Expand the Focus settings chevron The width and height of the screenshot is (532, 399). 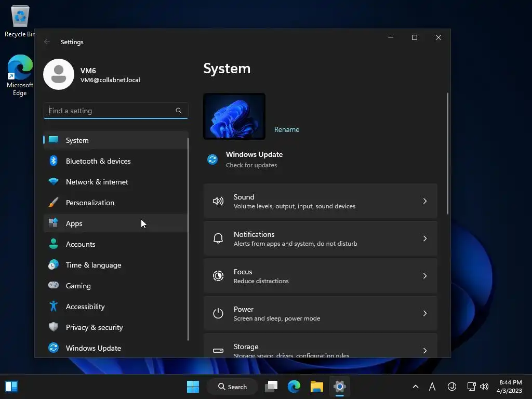click(425, 276)
